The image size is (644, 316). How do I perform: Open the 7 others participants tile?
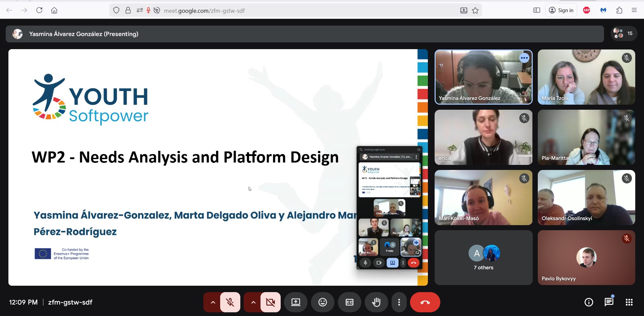(484, 258)
